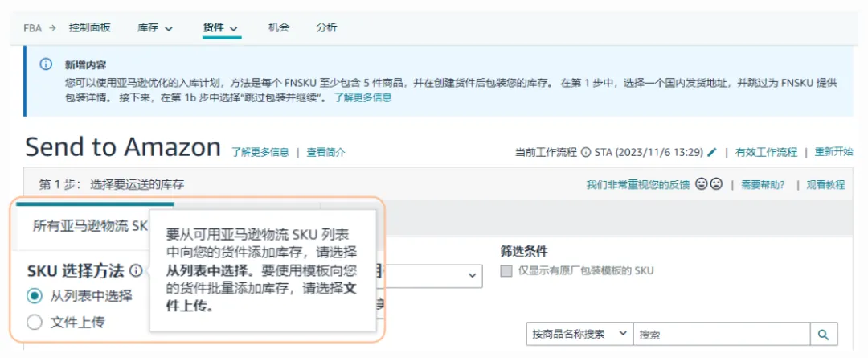Check 仅显示有原厂包装模板的 SKU
Screen dimensions: 868x358
(506, 271)
